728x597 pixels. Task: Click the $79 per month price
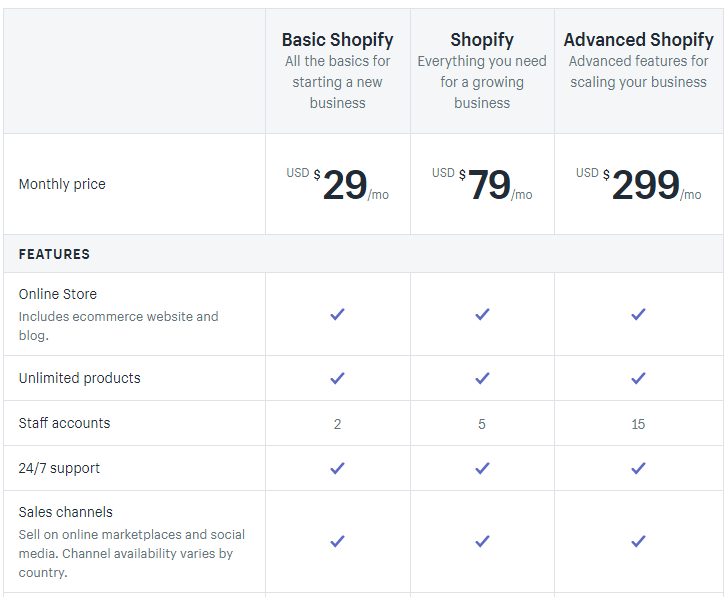tap(489, 185)
